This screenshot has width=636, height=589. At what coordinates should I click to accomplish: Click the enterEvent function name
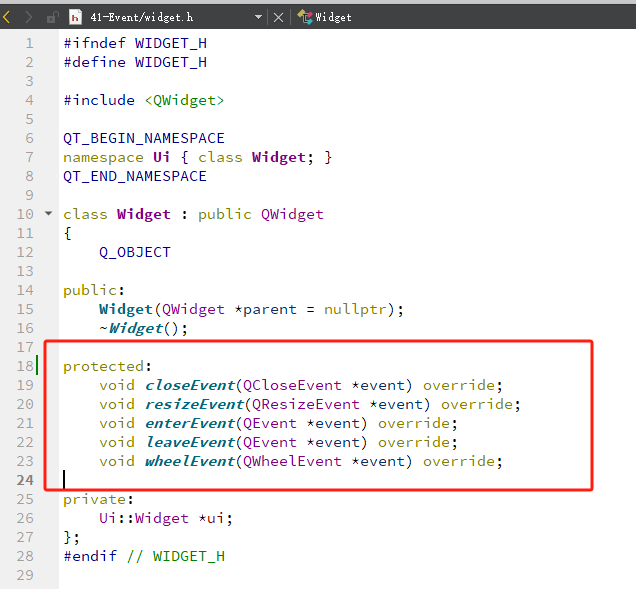point(190,423)
